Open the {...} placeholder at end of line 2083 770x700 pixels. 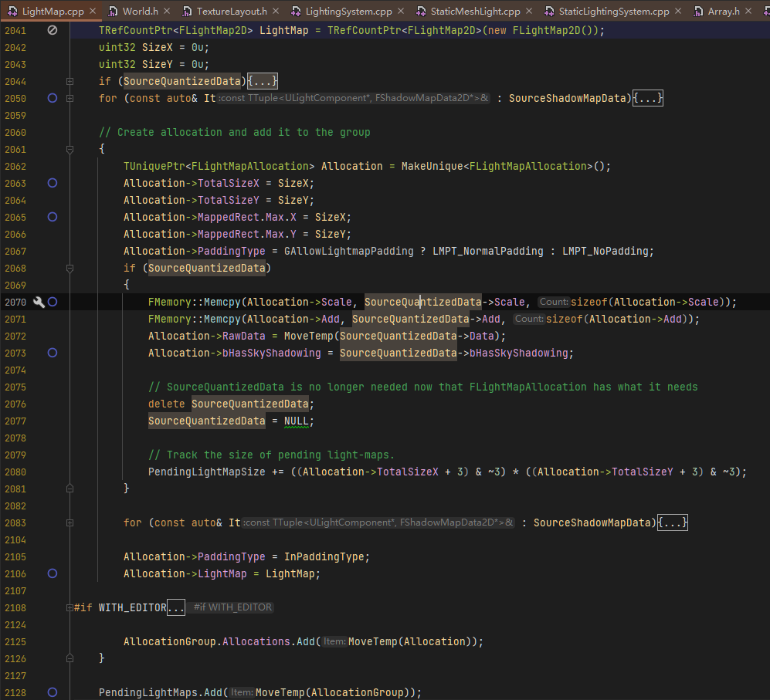click(x=672, y=522)
